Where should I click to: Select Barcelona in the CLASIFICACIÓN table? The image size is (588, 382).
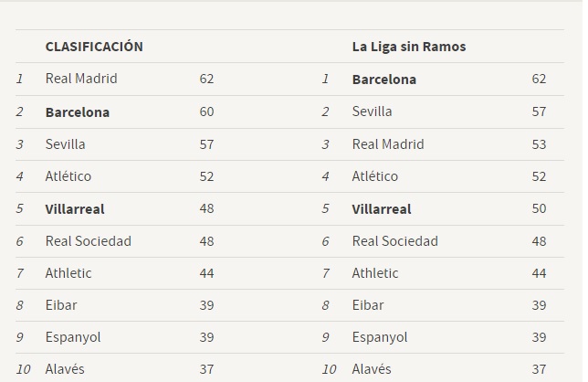point(78,111)
